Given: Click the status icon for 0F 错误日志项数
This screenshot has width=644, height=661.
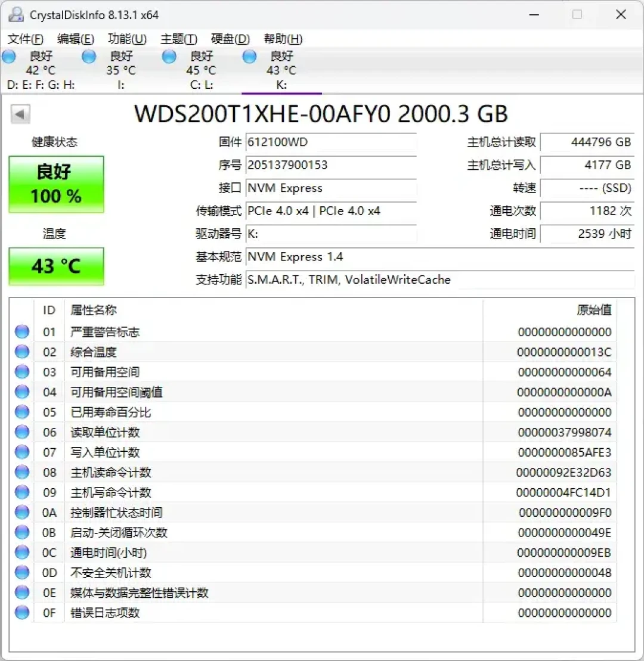Looking at the screenshot, I should [22, 613].
